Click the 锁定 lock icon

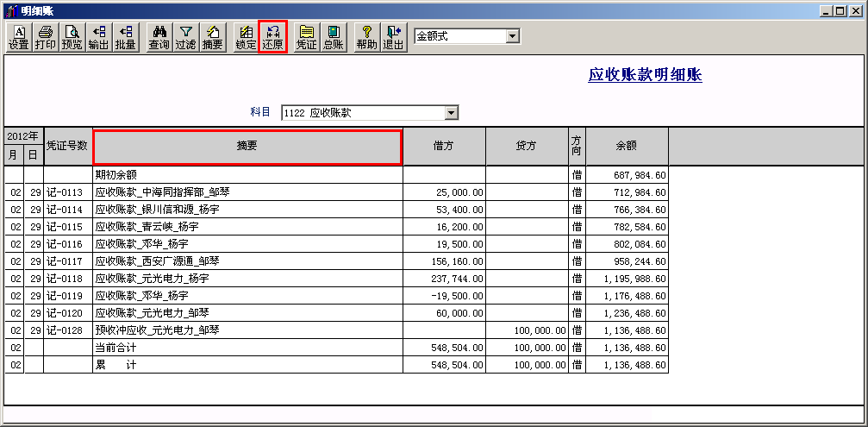246,38
